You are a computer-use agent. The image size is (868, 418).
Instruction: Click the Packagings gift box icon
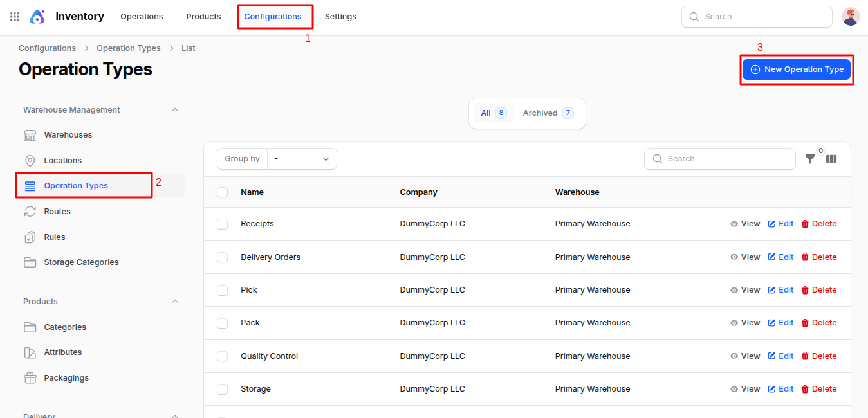click(x=30, y=378)
